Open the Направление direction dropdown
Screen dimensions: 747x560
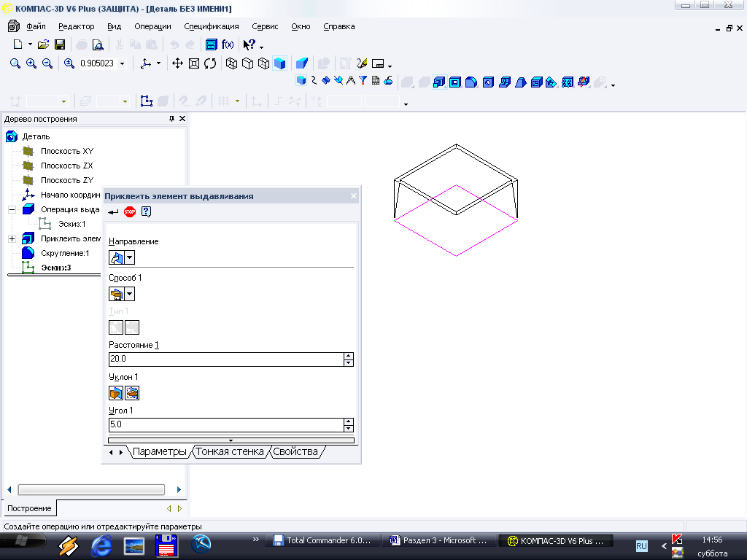(x=130, y=257)
